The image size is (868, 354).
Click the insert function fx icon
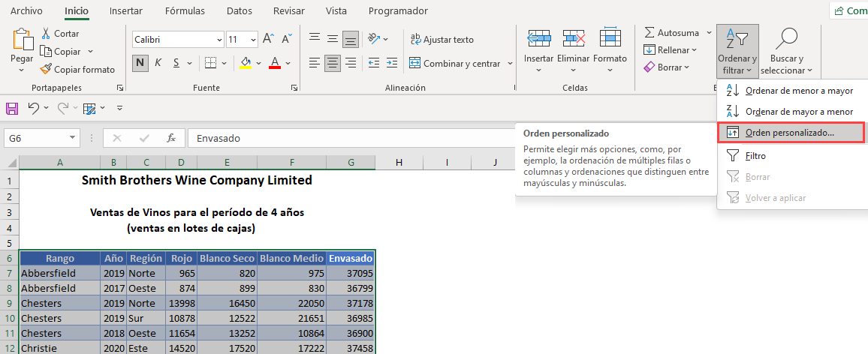[x=171, y=138]
